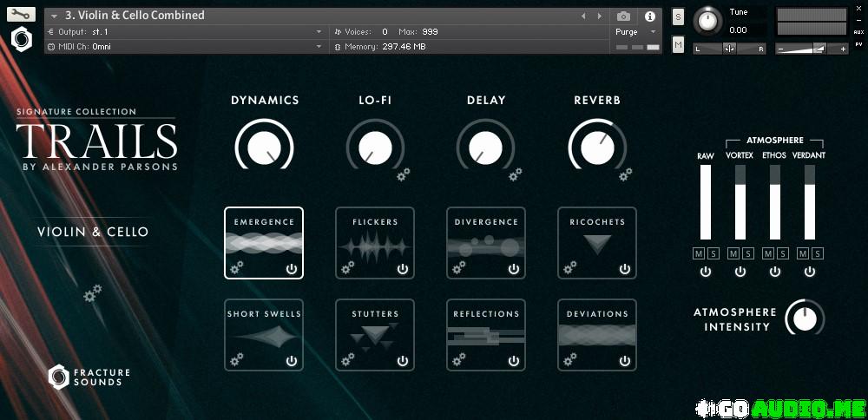The width and height of the screenshot is (868, 420).
Task: Open LO-FI settings gear
Action: pyautogui.click(x=404, y=175)
